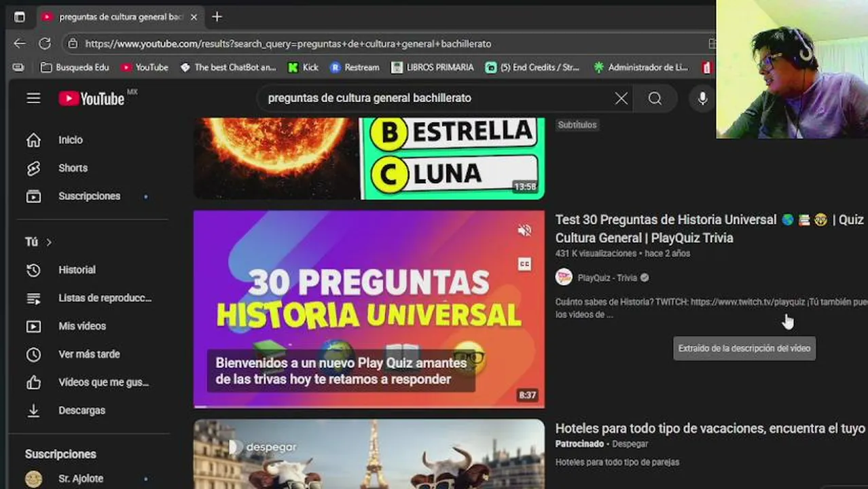Clear the search text with X
Viewport: 868px width, 489px height.
click(621, 98)
